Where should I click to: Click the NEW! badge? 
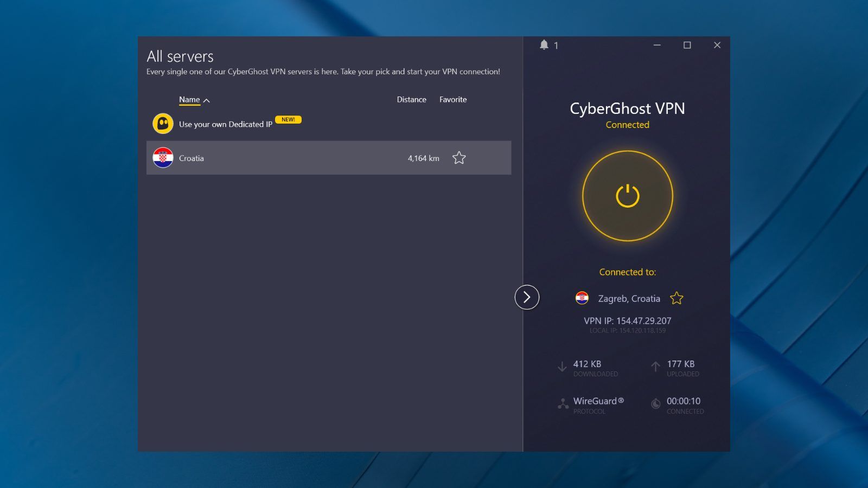tap(288, 119)
